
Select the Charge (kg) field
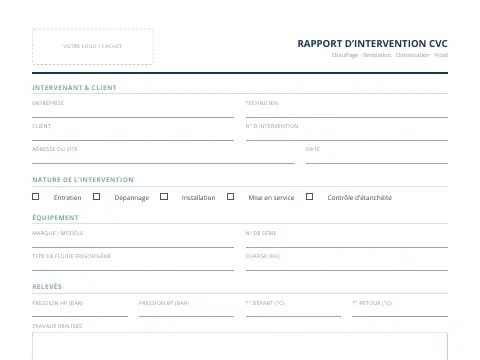pyautogui.click(x=347, y=265)
